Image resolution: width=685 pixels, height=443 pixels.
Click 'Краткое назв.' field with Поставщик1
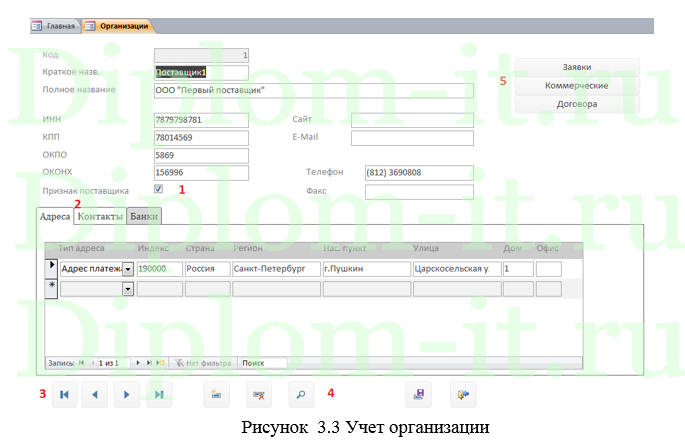201,72
